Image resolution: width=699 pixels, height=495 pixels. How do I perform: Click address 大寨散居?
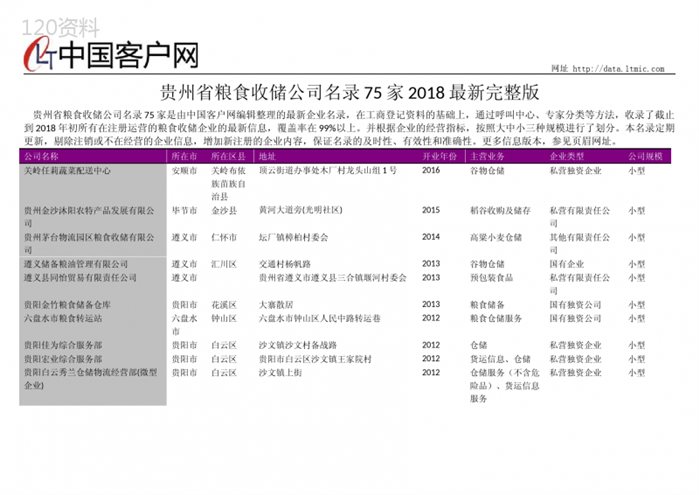coord(276,305)
